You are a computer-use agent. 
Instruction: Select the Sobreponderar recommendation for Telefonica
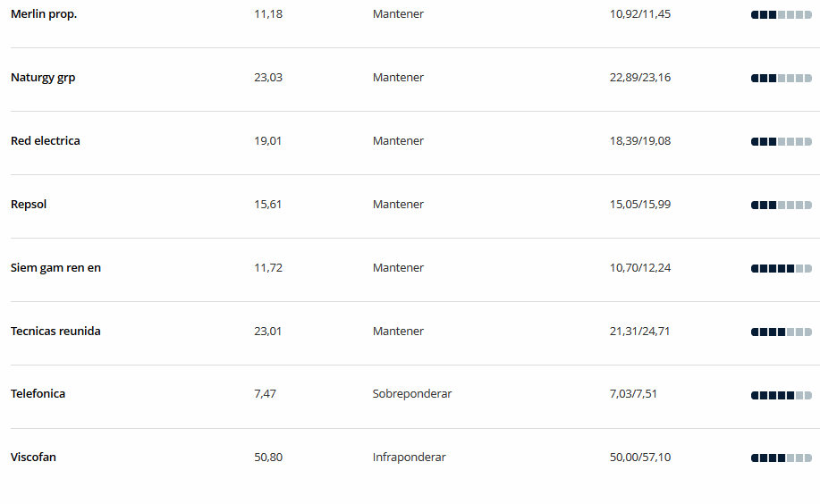click(x=412, y=394)
